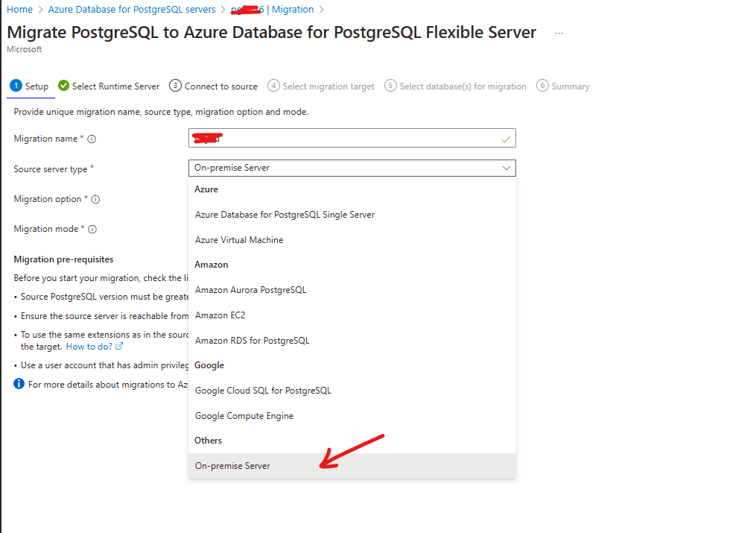Open Select migration target step
756x533 pixels.
point(320,86)
